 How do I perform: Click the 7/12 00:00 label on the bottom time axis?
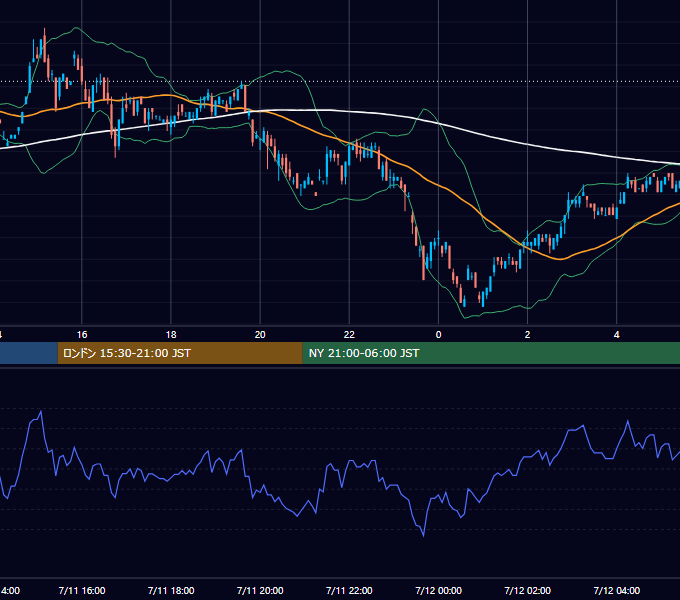click(438, 590)
